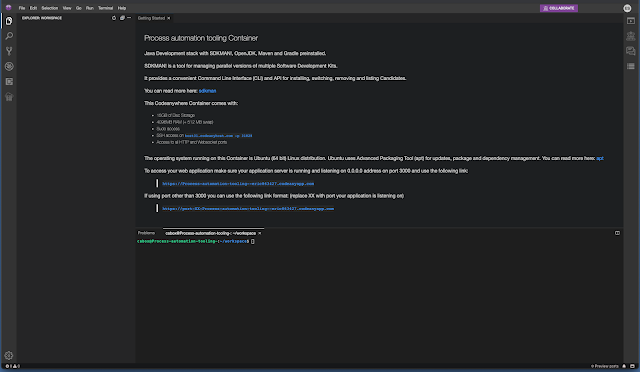Open the gift box icon in activity bar
This screenshot has width=640, height=372.
click(x=9, y=97)
